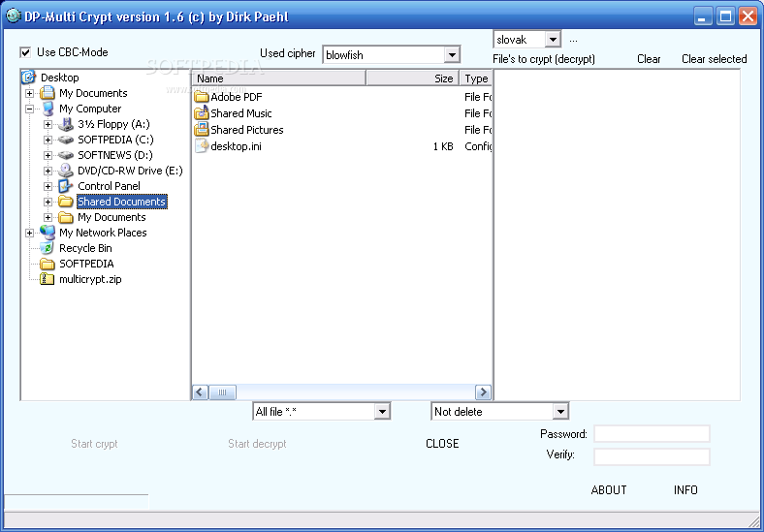Screen dimensions: 764x532
Task: Sort file list by Size column
Action: tap(413, 78)
